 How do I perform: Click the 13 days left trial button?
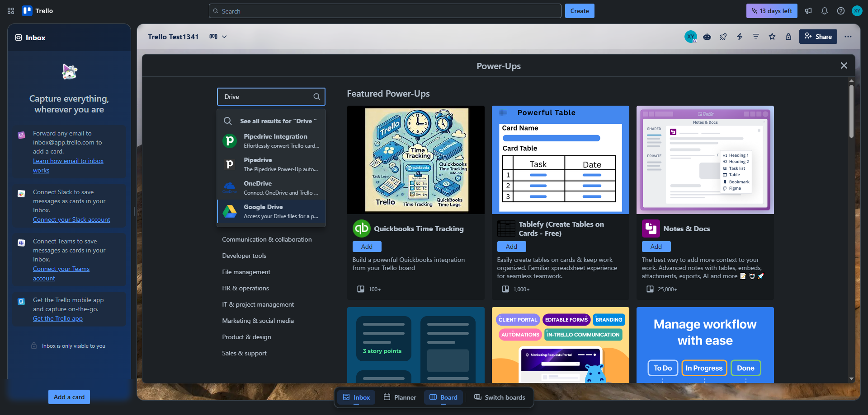coord(772,11)
